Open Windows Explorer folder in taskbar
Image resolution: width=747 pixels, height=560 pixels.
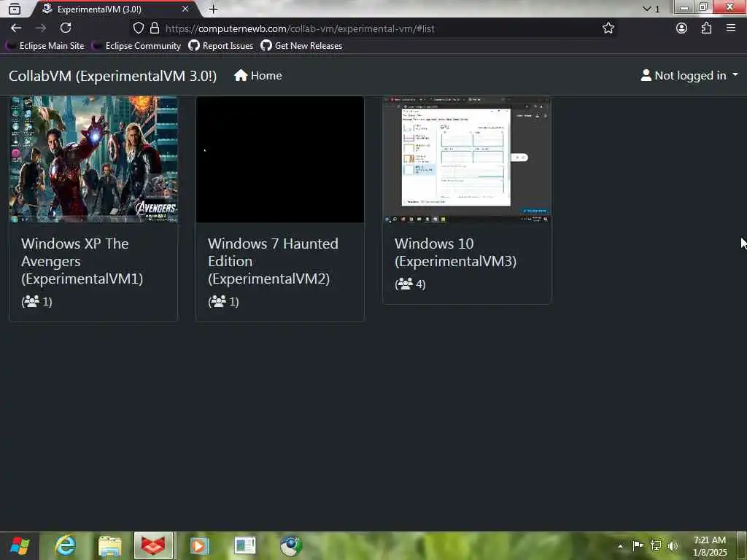110,545
